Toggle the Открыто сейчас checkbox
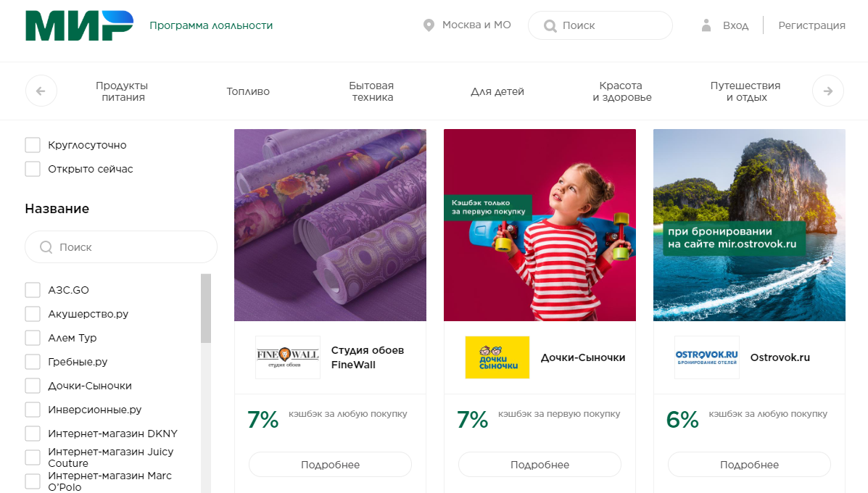The image size is (868, 493). (x=33, y=169)
